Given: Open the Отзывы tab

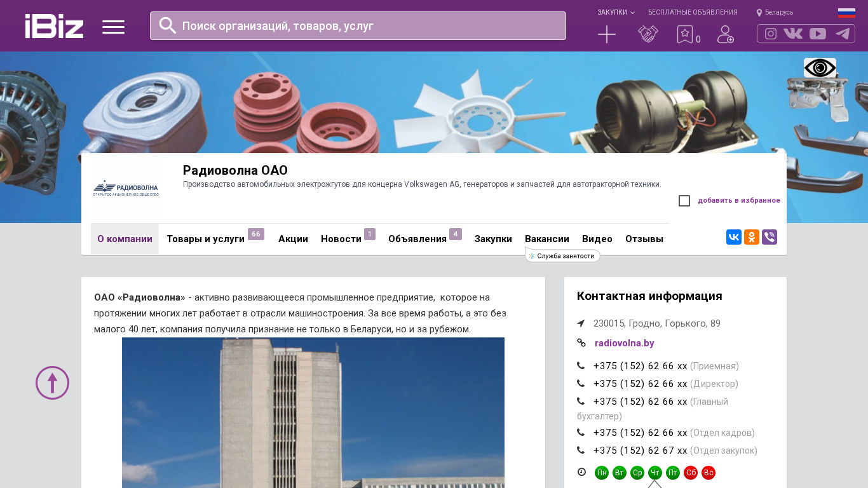Looking at the screenshot, I should pyautogui.click(x=644, y=239).
